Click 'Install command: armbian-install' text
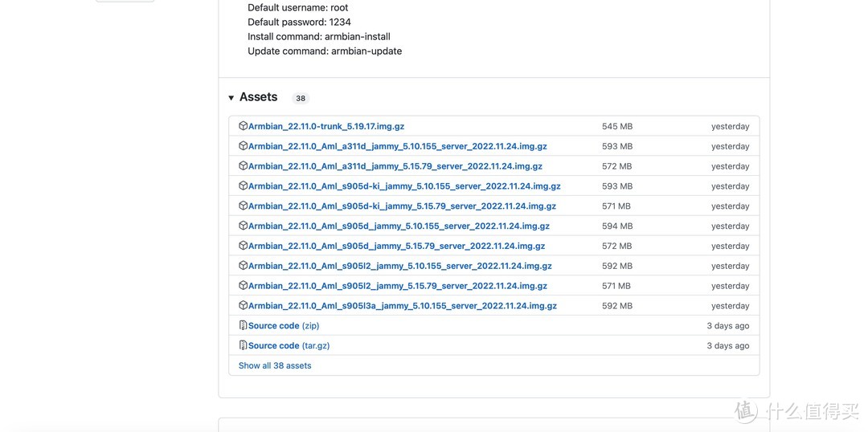868x432 pixels. pos(319,36)
